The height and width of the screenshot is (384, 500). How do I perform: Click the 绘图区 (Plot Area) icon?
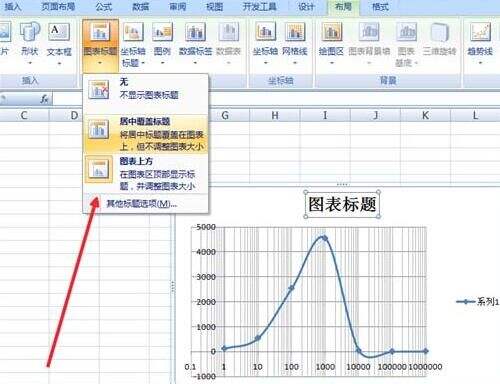tap(332, 31)
